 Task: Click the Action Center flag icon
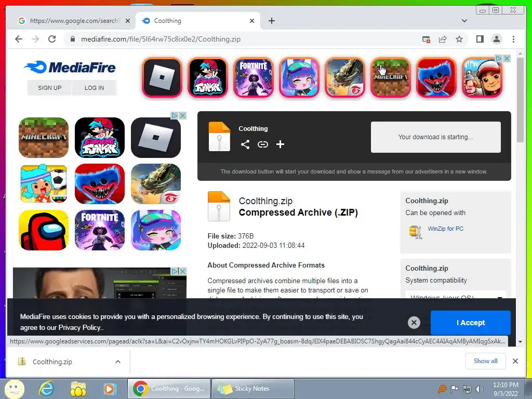454,389
